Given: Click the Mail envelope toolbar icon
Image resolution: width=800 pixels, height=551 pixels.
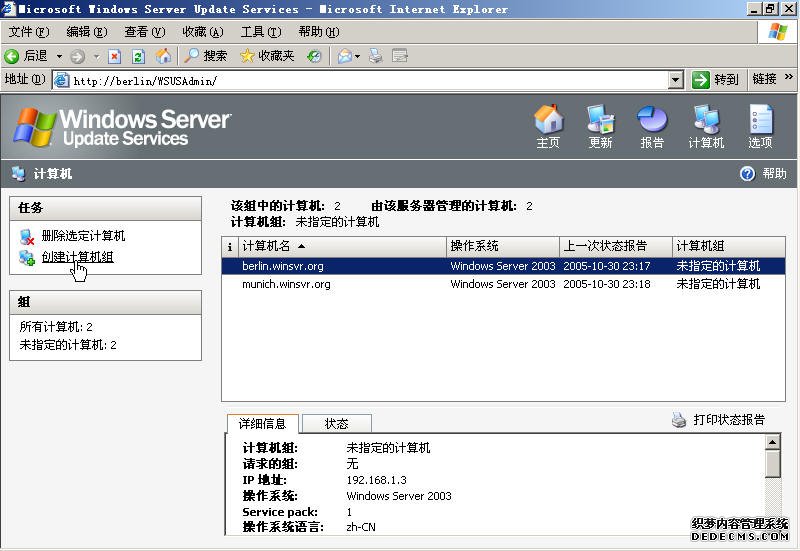Looking at the screenshot, I should [x=345, y=56].
